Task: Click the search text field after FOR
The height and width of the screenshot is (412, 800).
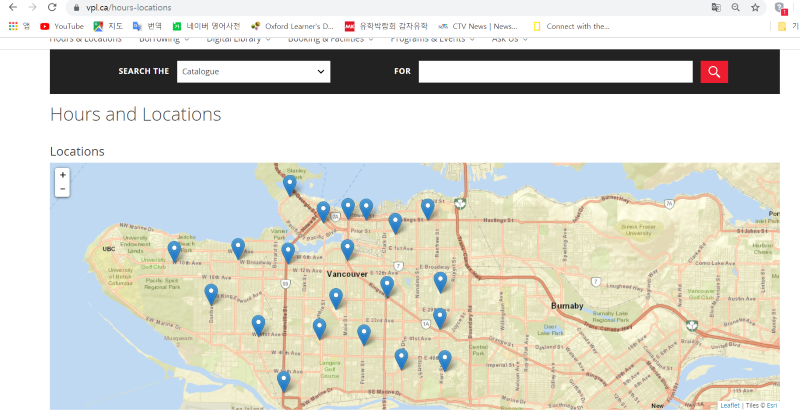Action: (x=555, y=72)
